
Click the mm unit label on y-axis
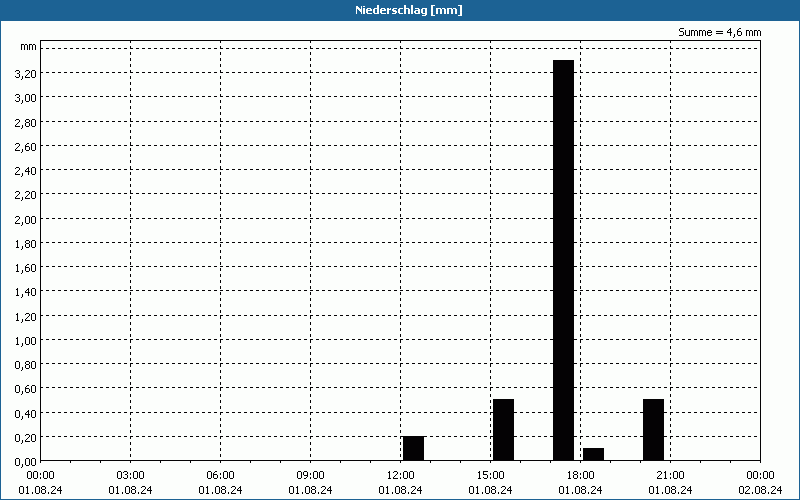(29, 47)
